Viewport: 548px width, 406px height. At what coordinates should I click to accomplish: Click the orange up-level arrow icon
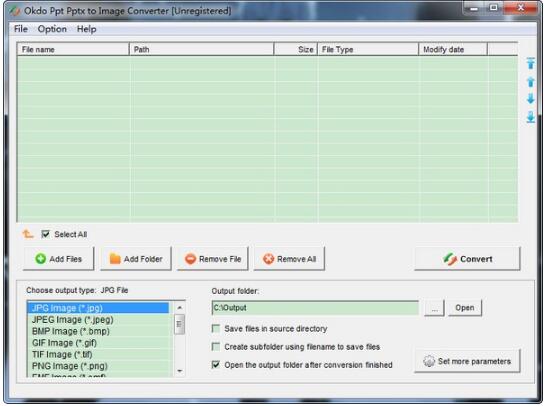pyautogui.click(x=28, y=234)
